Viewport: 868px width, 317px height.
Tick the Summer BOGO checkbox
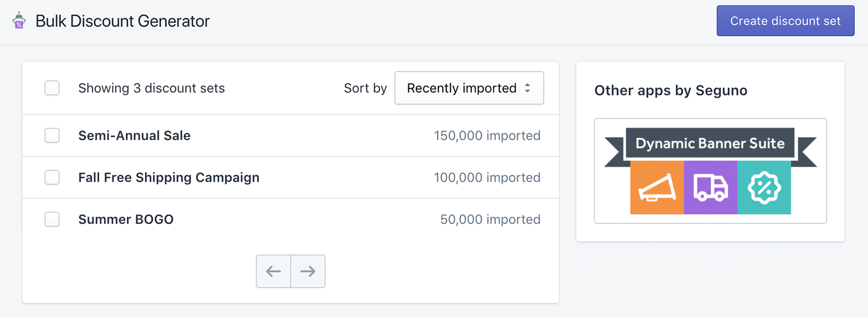[52, 219]
